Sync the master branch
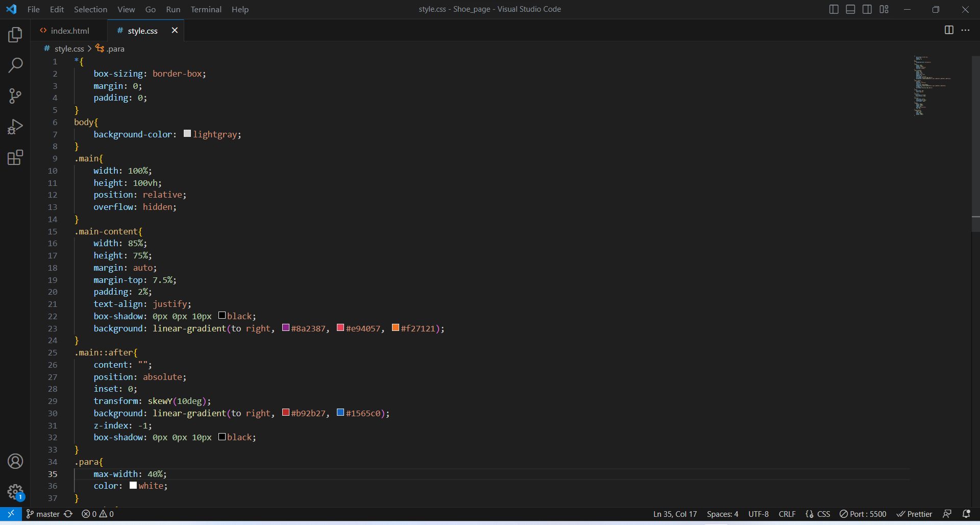The height and width of the screenshot is (525, 980). 68,514
